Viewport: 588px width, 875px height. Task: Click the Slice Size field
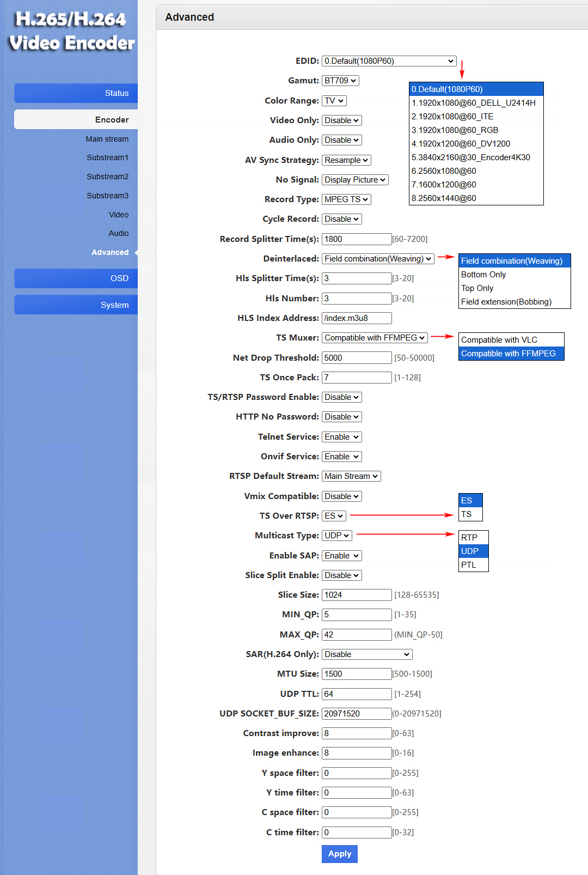coord(357,595)
